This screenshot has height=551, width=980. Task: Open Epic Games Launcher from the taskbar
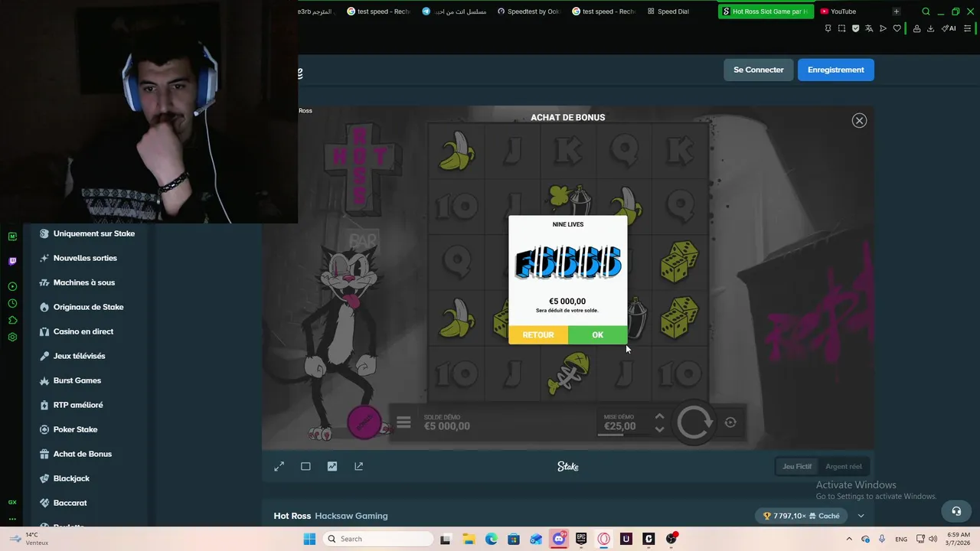click(x=581, y=539)
